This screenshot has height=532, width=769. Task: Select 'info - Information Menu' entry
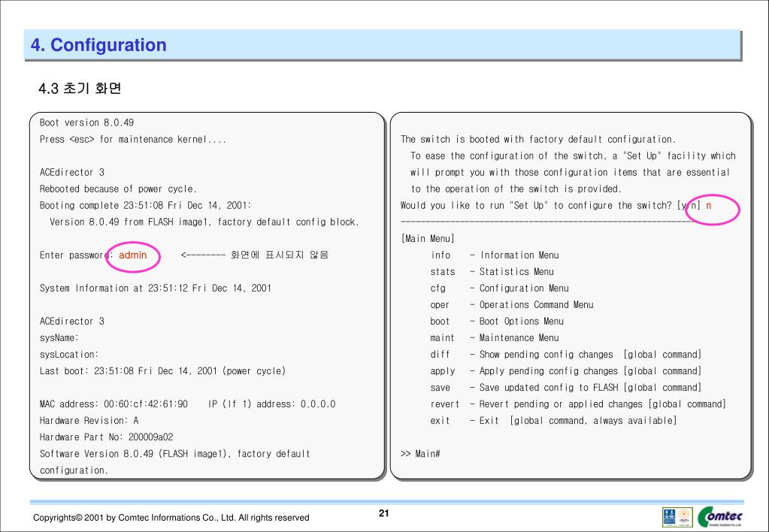(x=495, y=255)
